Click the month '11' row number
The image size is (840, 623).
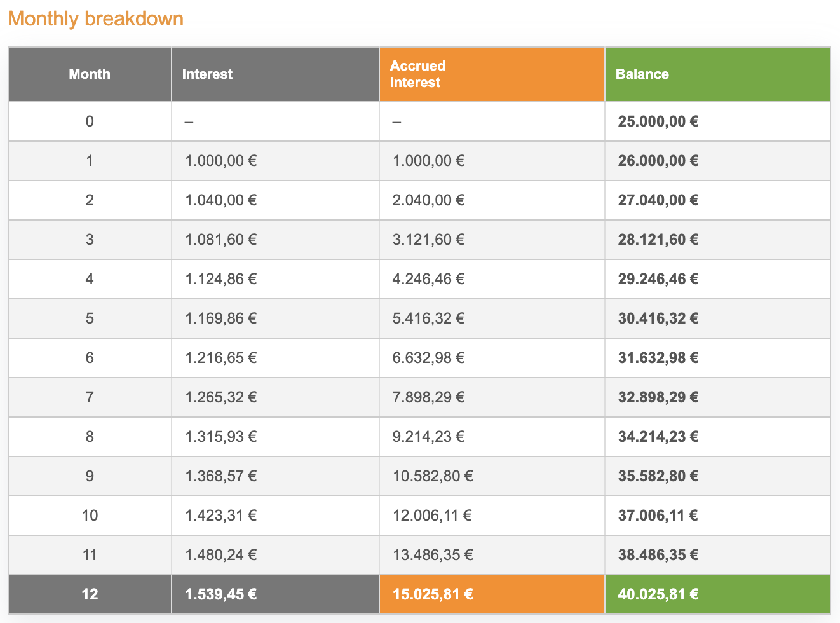(90, 555)
